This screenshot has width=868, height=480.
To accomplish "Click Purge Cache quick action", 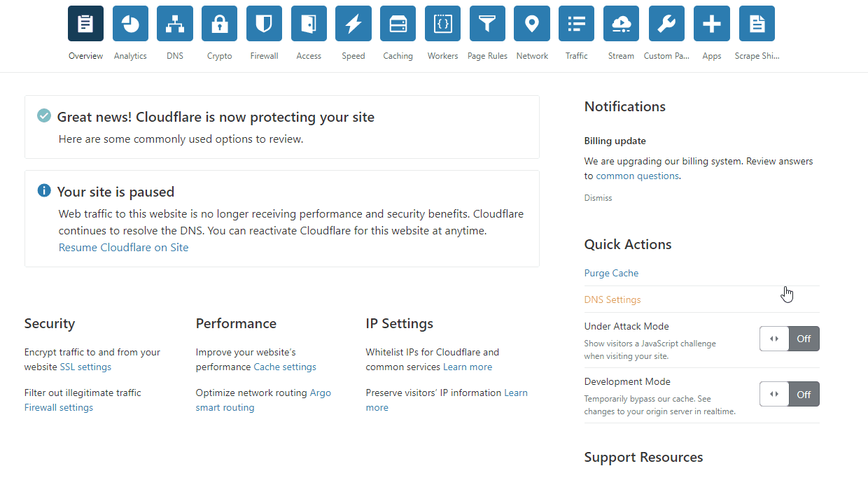I will coord(611,273).
